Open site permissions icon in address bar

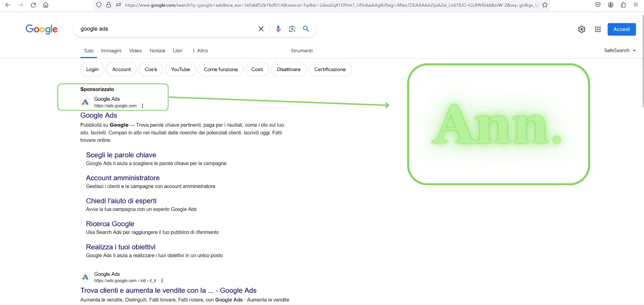pos(118,5)
